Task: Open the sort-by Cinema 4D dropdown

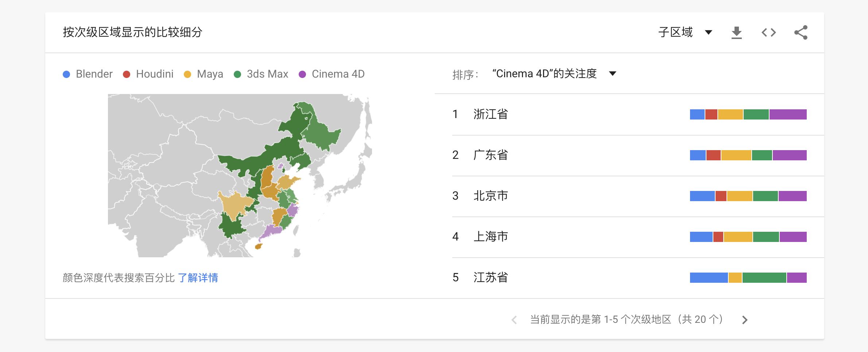Action: point(554,74)
